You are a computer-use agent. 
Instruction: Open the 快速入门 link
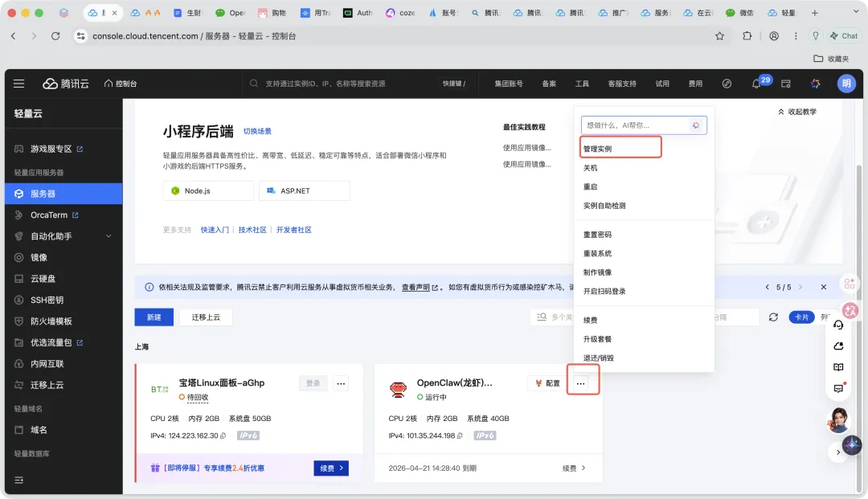tap(215, 230)
